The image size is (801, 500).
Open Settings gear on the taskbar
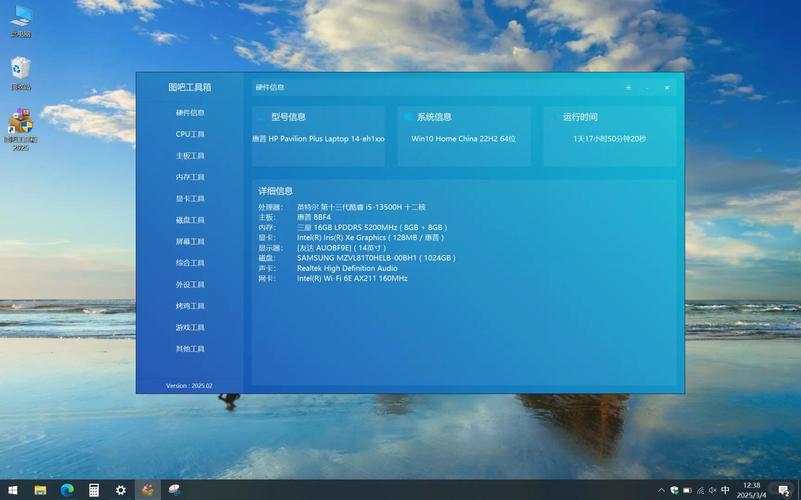click(121, 490)
